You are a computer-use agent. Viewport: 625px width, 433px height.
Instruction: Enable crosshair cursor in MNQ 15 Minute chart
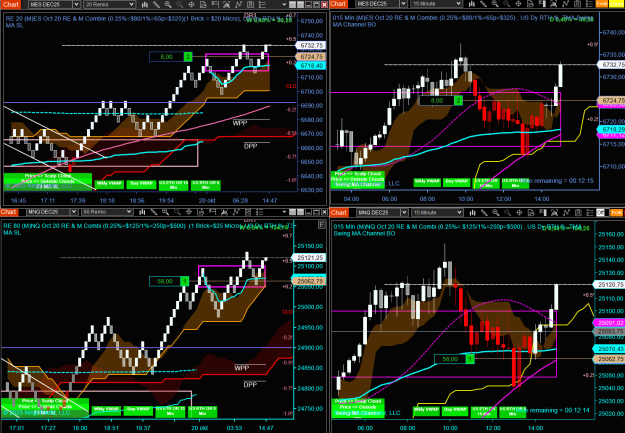click(519, 213)
